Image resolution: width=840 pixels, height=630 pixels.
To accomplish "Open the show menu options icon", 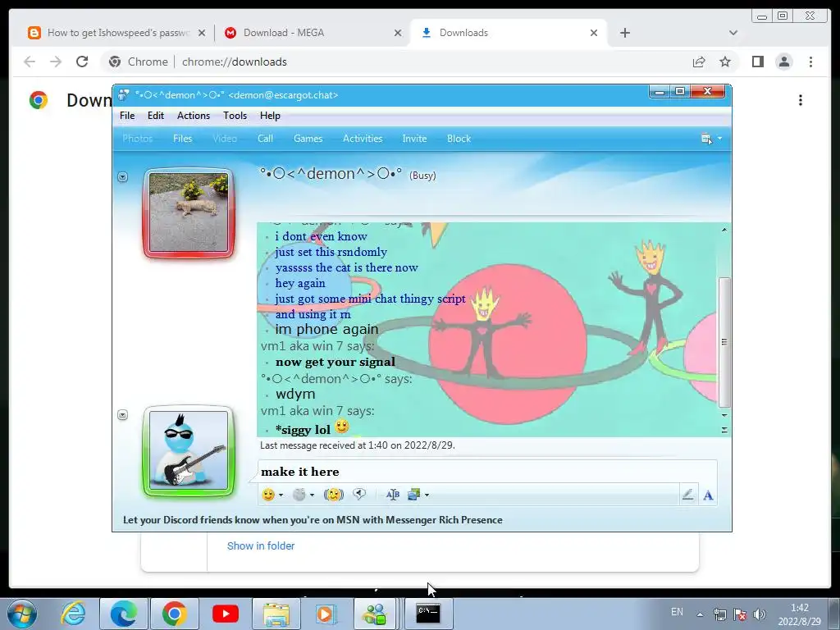I will point(706,139).
